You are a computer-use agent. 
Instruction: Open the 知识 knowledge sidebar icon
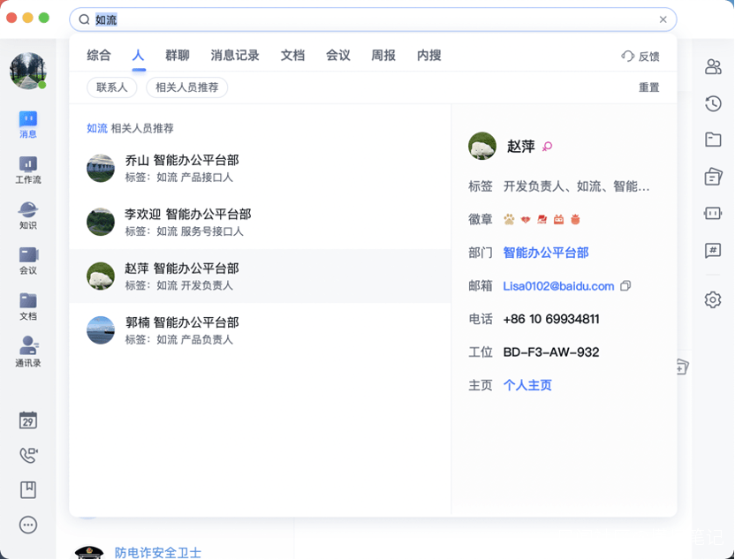point(28,215)
